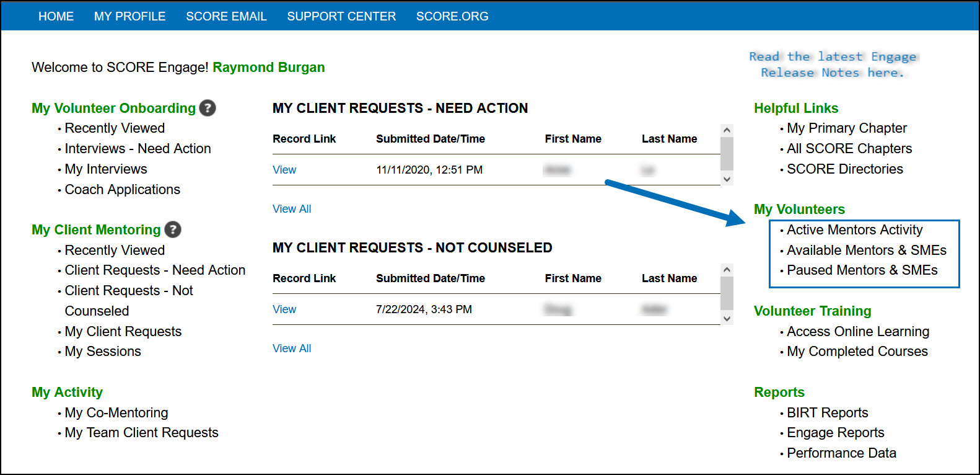Open BIRT Reports under Reports
This screenshot has height=475, width=980.
(x=827, y=413)
